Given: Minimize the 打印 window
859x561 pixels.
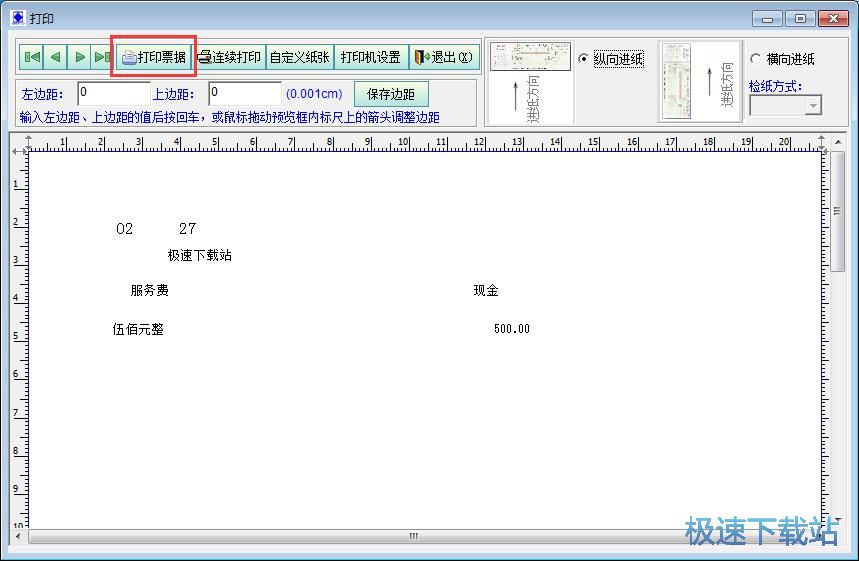Looking at the screenshot, I should click(767, 19).
